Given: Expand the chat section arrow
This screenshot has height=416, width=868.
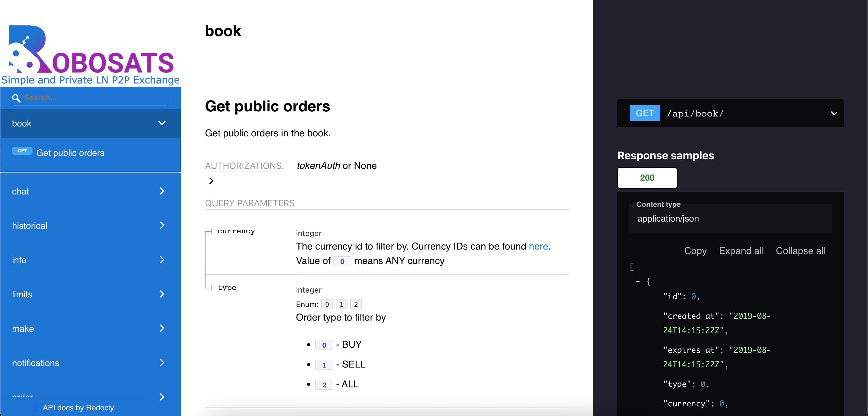Looking at the screenshot, I should (x=162, y=191).
